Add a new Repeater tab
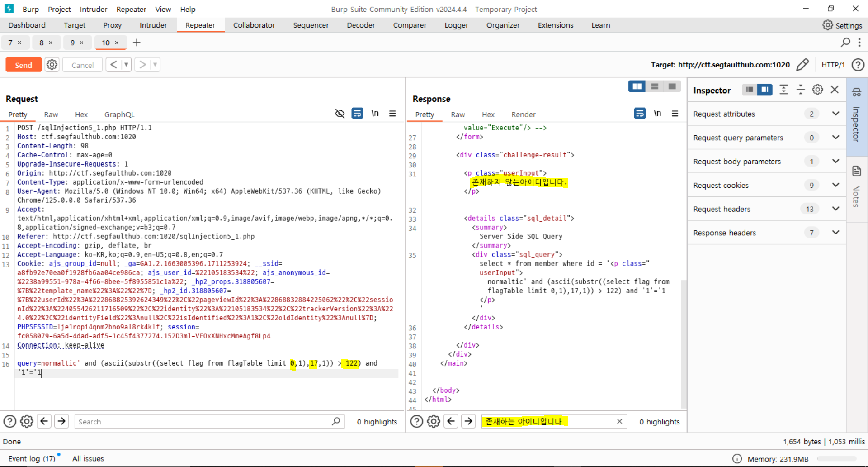 click(x=137, y=43)
